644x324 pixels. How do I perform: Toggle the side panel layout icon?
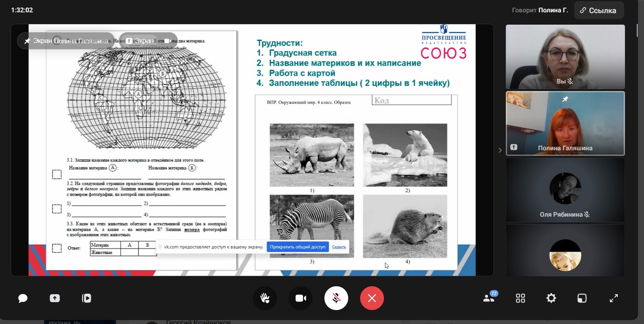click(x=582, y=298)
